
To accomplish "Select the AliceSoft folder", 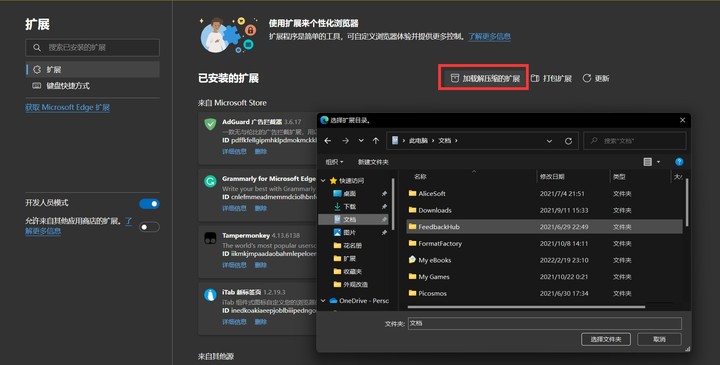I will coord(545,194).
